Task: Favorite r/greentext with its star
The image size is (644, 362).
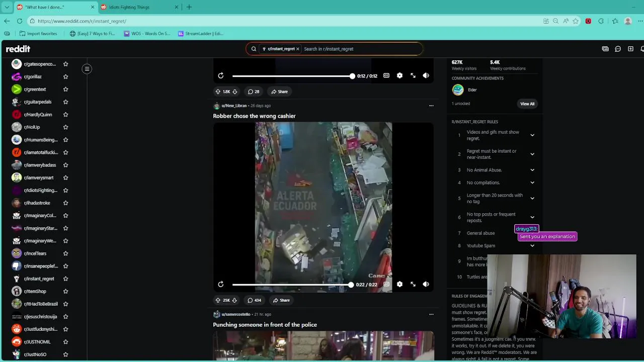Action: click(x=65, y=89)
